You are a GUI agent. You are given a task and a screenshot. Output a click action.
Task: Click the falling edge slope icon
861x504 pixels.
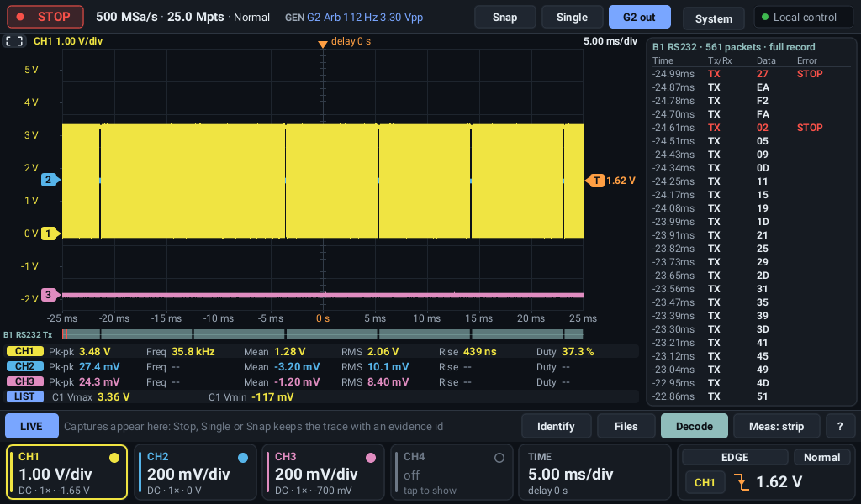741,482
